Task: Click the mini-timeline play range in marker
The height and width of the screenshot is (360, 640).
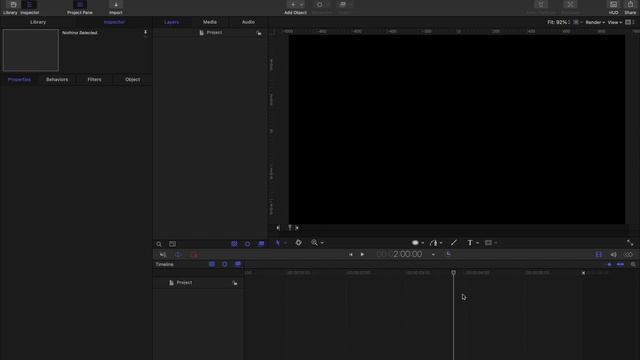Action: click(x=278, y=228)
